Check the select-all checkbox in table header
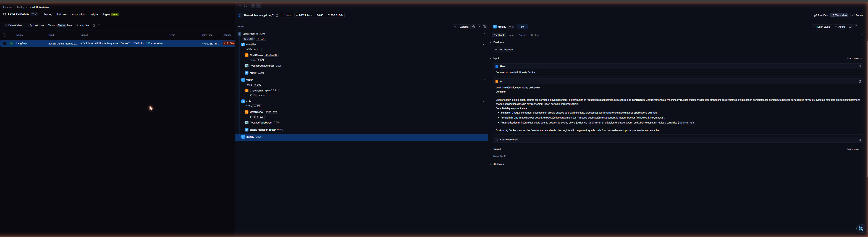This screenshot has width=868, height=237. tap(5, 35)
